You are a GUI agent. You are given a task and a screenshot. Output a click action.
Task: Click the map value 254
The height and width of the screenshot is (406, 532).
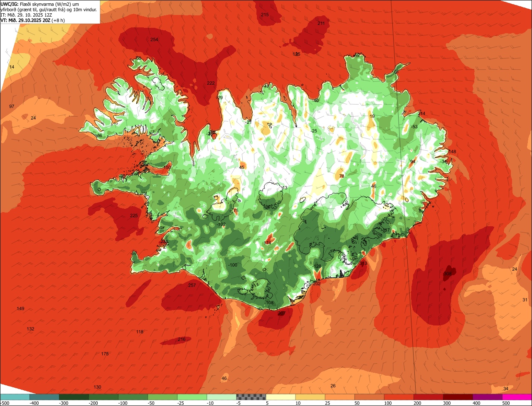(154, 40)
